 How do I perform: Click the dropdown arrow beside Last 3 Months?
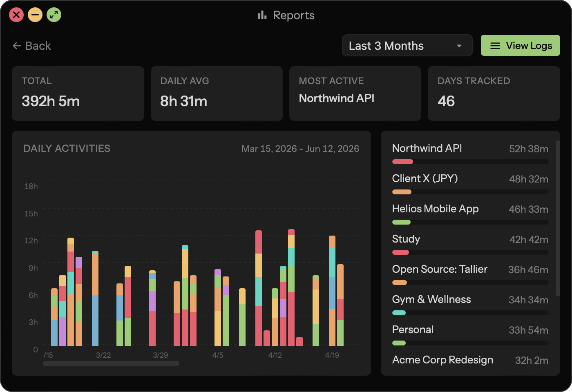point(459,46)
